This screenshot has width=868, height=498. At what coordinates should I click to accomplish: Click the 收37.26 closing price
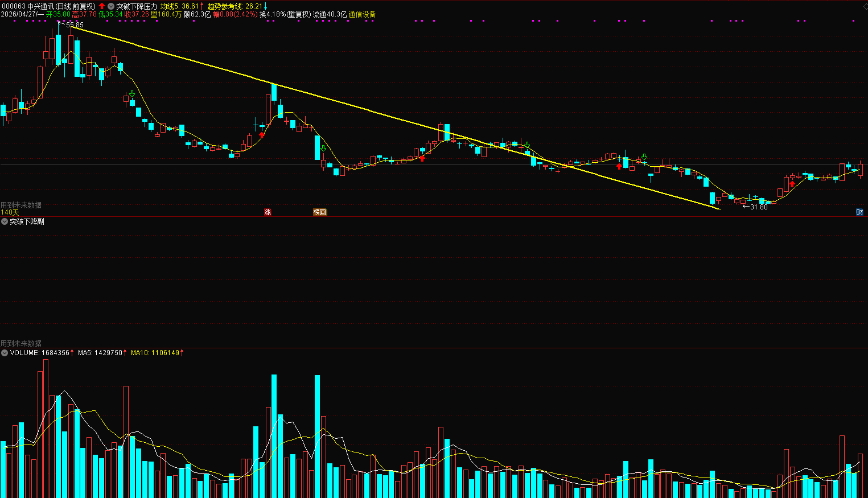137,14
